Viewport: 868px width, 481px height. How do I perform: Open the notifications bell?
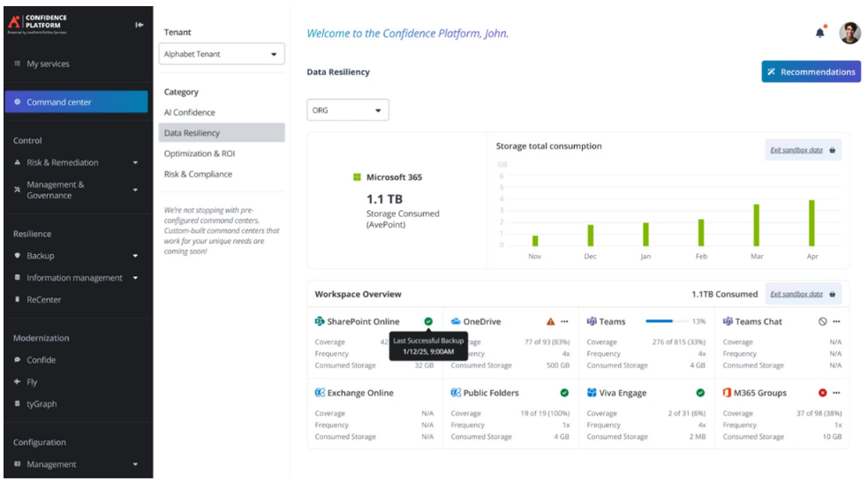(819, 34)
